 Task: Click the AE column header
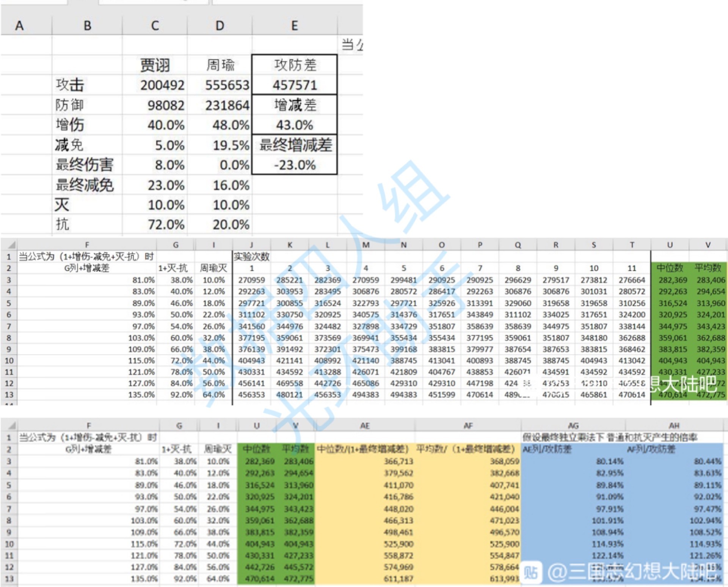point(364,426)
